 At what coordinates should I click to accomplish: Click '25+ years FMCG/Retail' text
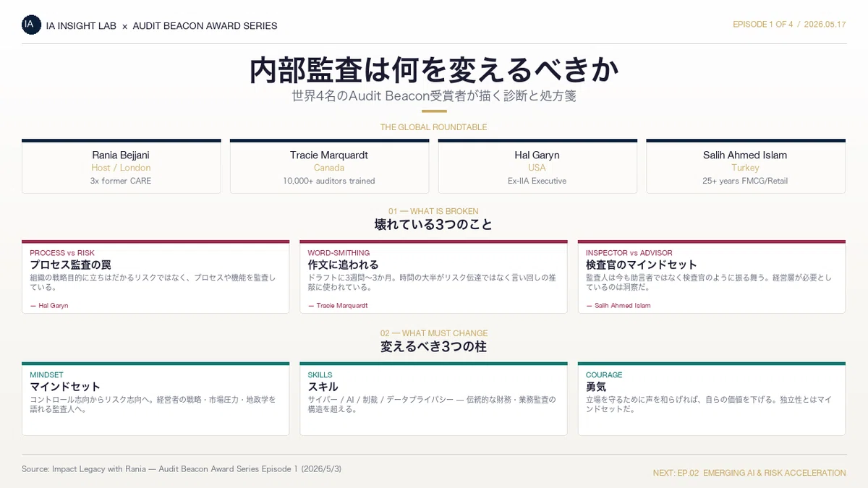[x=745, y=181]
